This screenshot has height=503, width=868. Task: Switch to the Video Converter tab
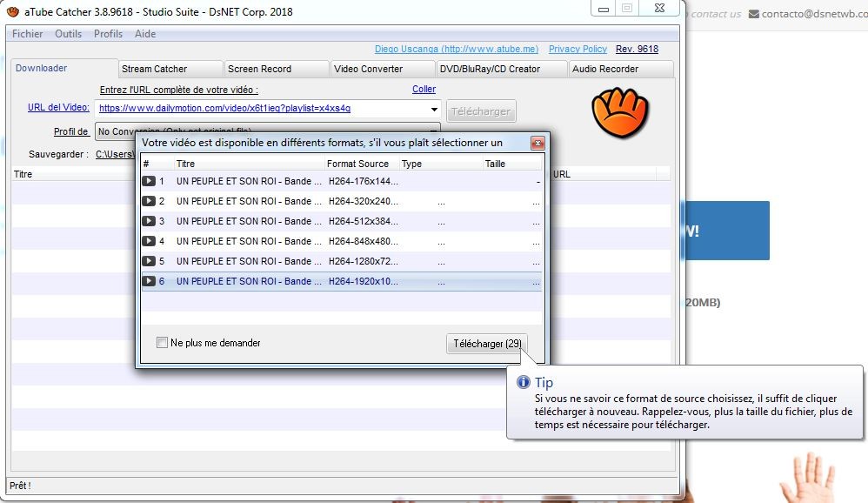coord(383,69)
